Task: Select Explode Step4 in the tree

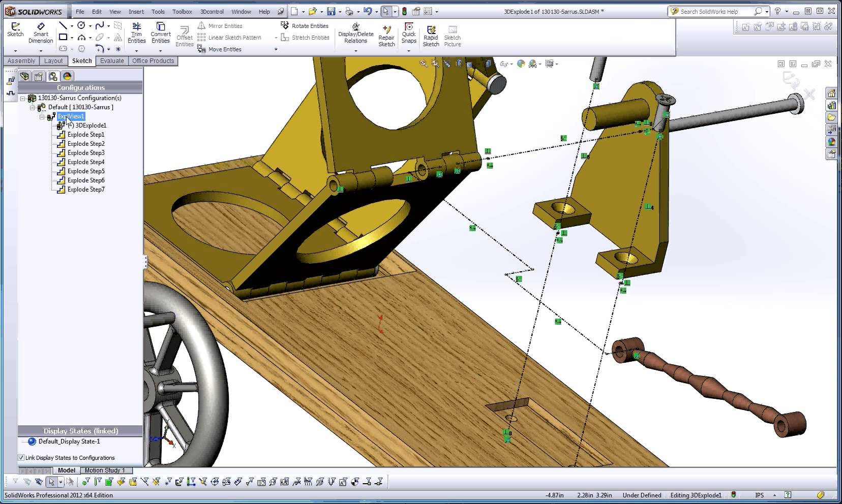Action: [x=85, y=162]
